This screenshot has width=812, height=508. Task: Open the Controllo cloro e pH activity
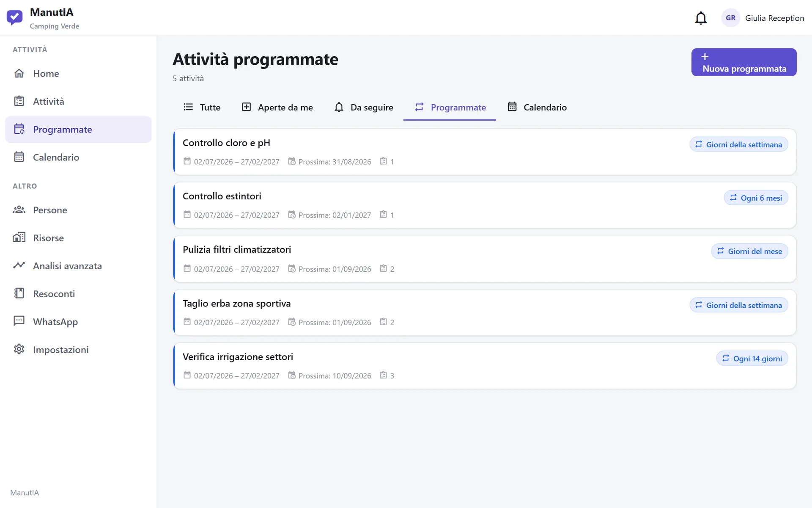click(x=485, y=152)
